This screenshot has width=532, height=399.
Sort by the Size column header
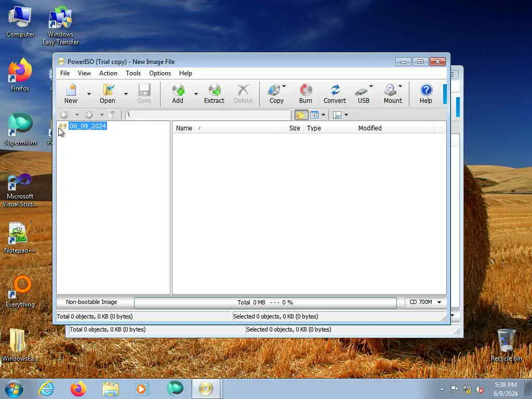pyautogui.click(x=277, y=128)
